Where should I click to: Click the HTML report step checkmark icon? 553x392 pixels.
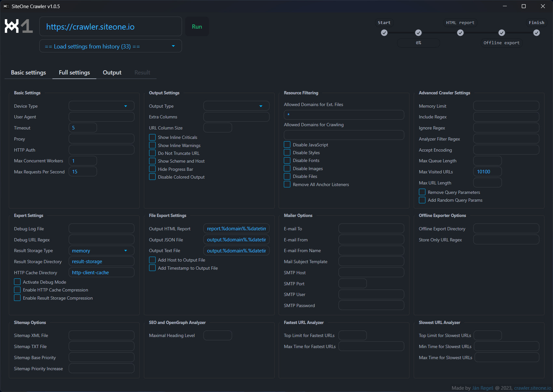[x=460, y=33]
